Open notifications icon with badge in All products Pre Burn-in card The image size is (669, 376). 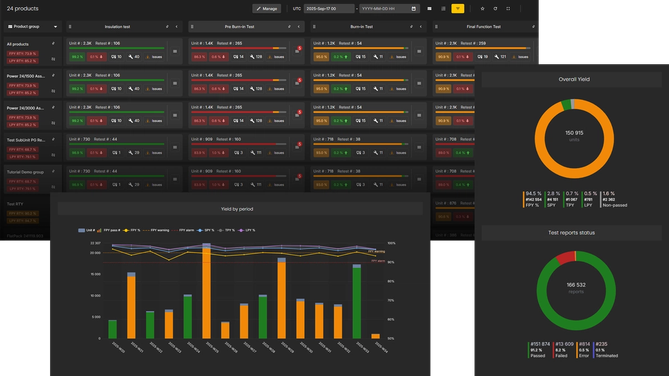coord(298,50)
